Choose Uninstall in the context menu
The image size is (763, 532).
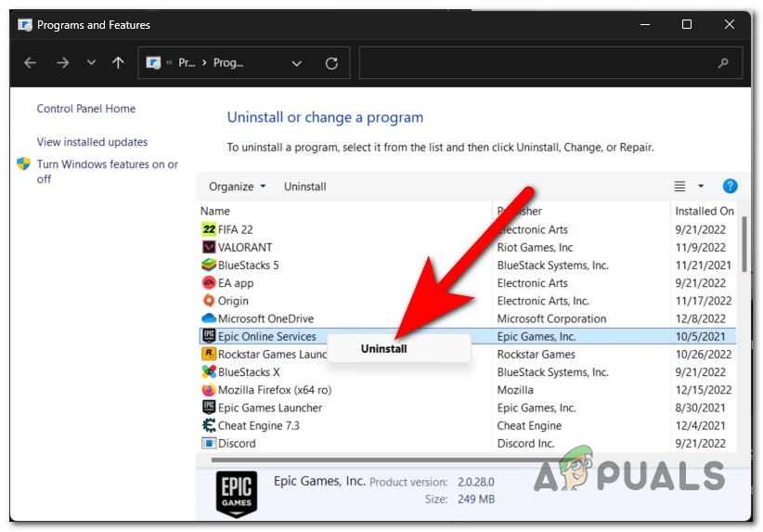pyautogui.click(x=398, y=348)
